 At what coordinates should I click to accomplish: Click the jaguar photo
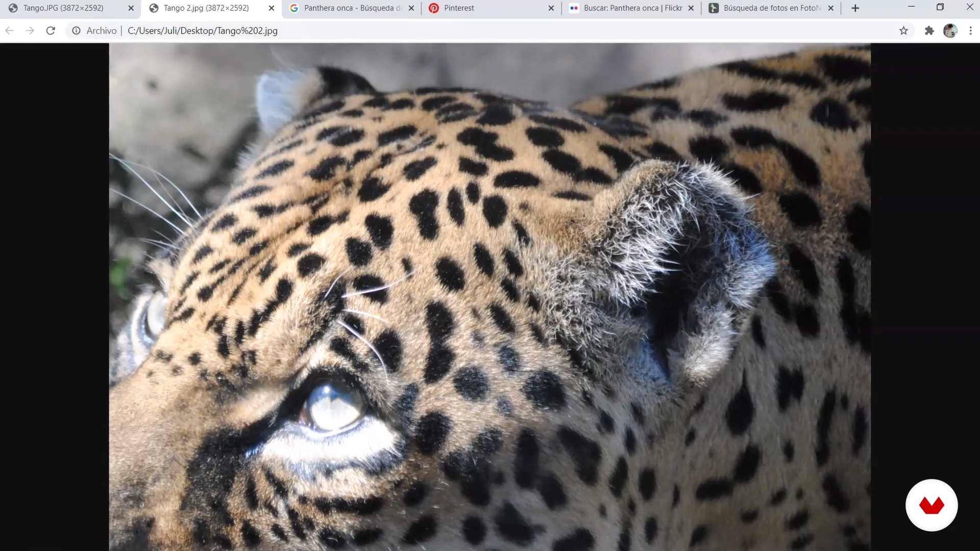point(490,297)
